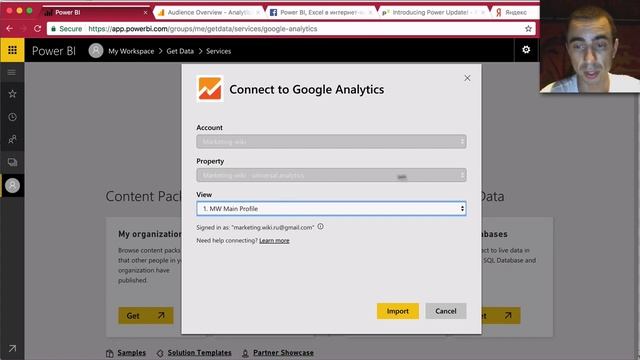Click the Secure lock indicator

pos(66,29)
